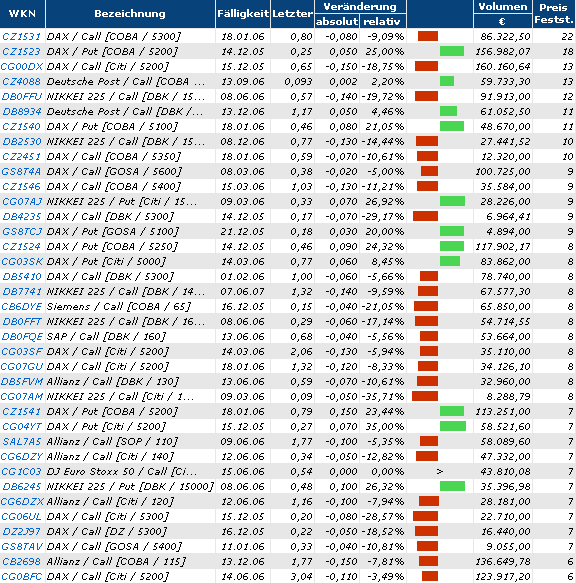Select last price 3,04
The image size is (576, 583).
(x=301, y=576)
